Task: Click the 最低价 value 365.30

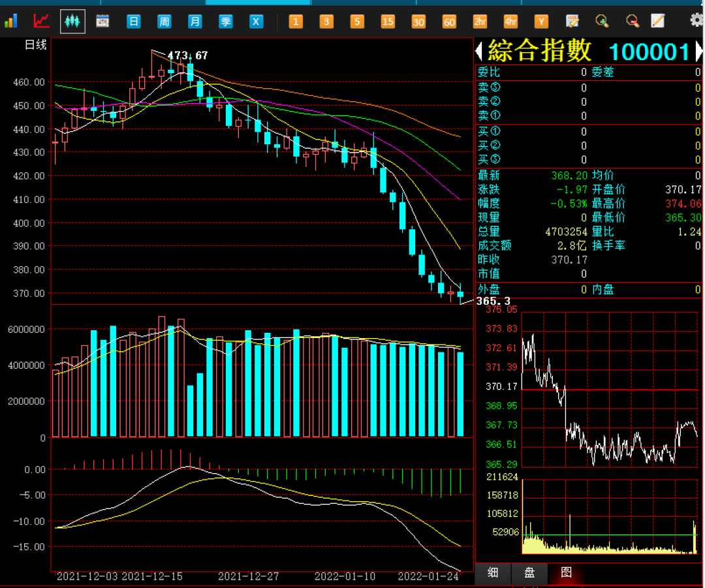Action: 683,217
